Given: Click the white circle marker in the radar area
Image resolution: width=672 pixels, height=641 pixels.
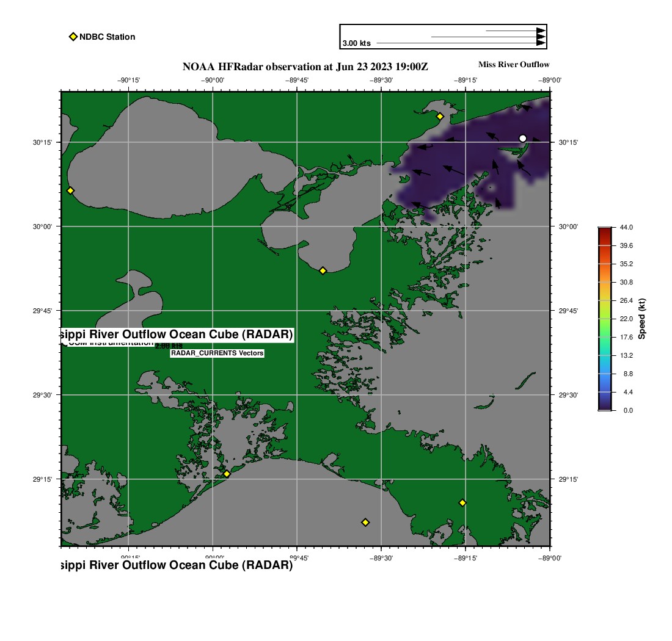Looking at the screenshot, I should [x=522, y=138].
